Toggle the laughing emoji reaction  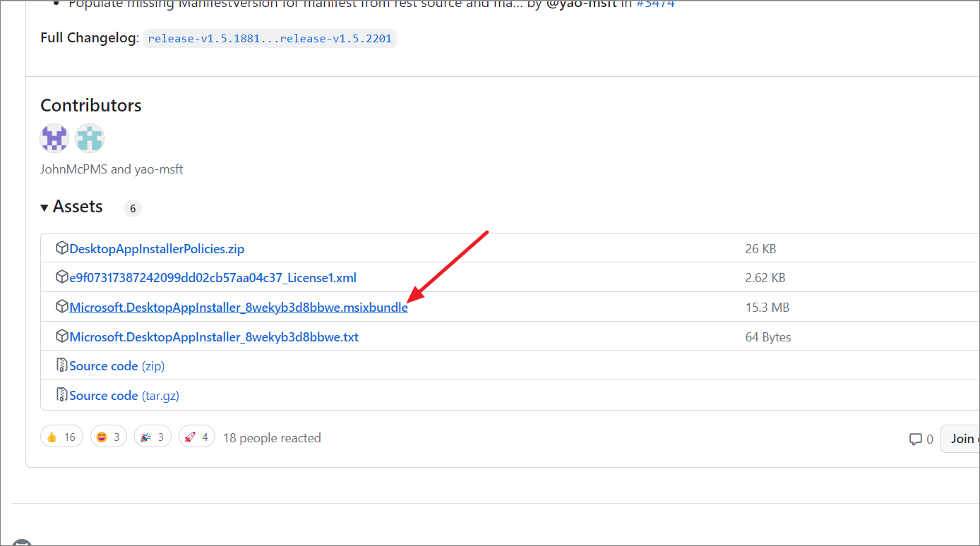click(108, 436)
